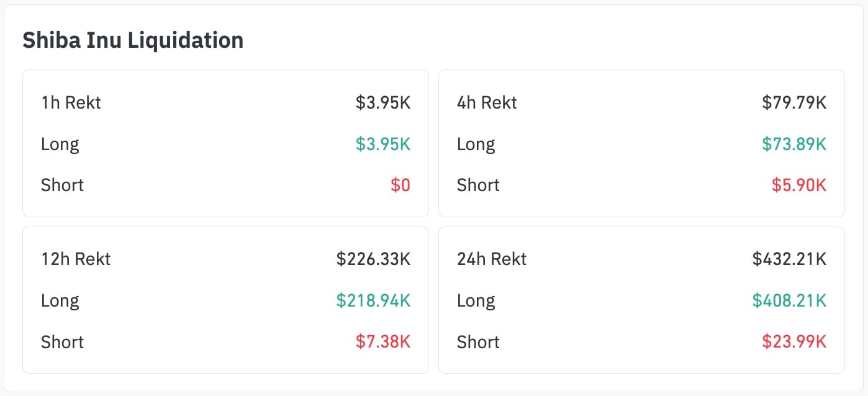
Task: Click the Long label in 4h card
Action: coord(476,144)
